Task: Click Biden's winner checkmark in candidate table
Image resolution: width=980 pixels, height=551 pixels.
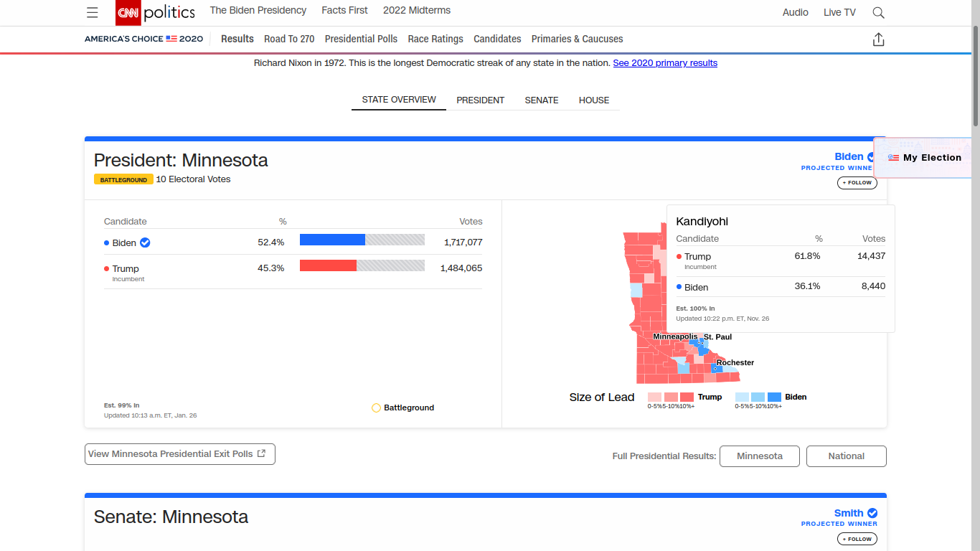Action: (145, 242)
